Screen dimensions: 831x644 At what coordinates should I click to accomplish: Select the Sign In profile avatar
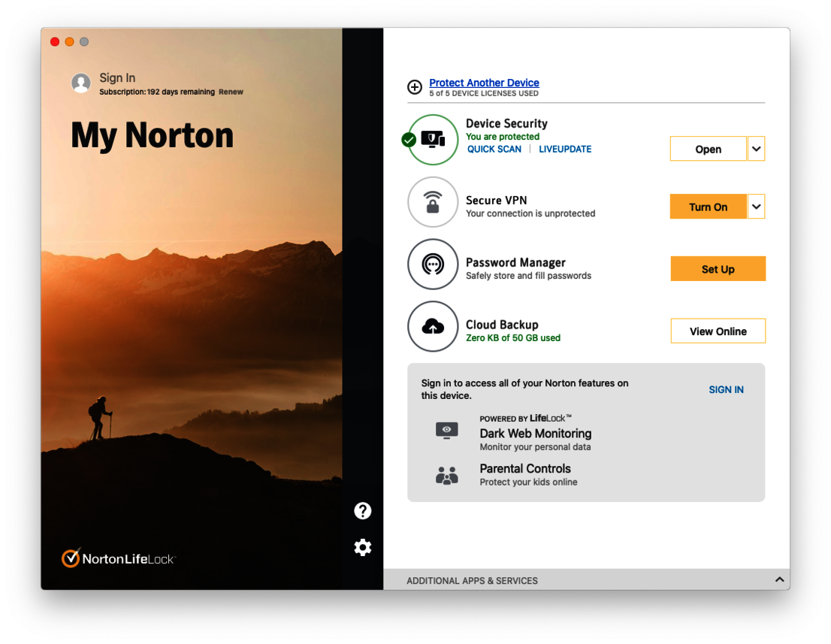[x=81, y=83]
